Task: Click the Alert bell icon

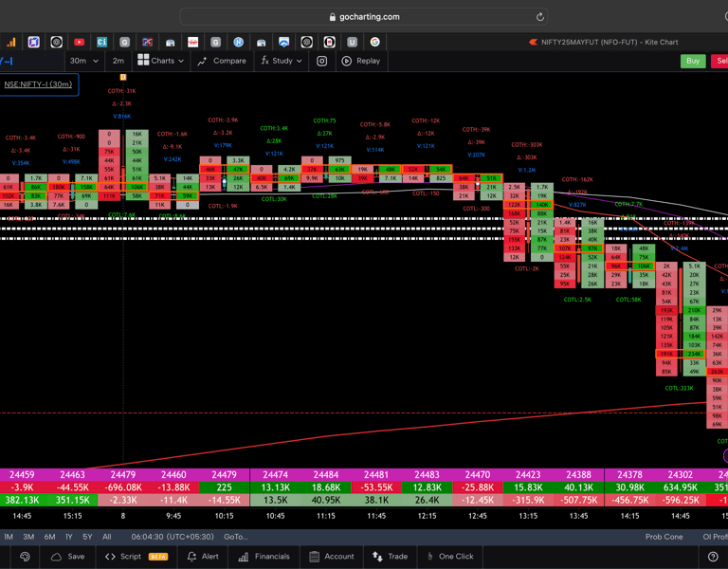Action: [x=191, y=557]
